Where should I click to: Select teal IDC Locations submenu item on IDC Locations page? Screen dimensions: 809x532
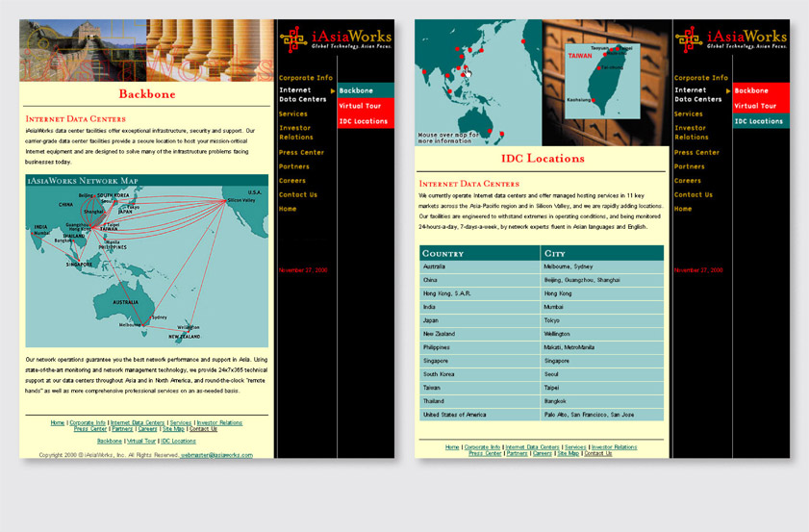(x=761, y=121)
